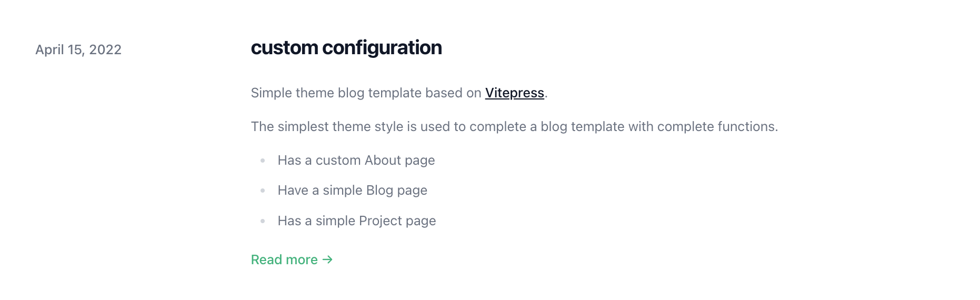
Task: Click the "Read more" text link
Action: click(x=284, y=260)
